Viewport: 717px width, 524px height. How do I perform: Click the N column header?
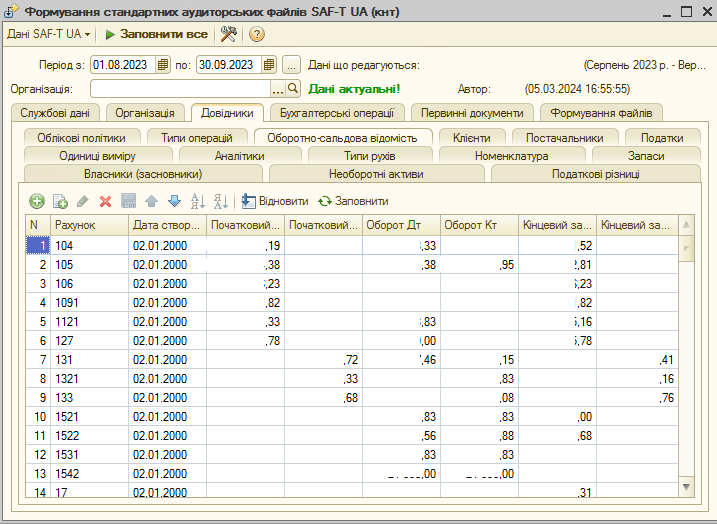coord(38,225)
